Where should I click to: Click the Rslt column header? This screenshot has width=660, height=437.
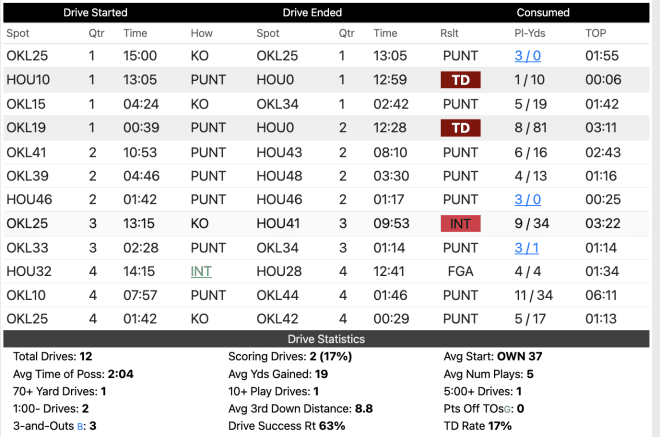tap(449, 33)
